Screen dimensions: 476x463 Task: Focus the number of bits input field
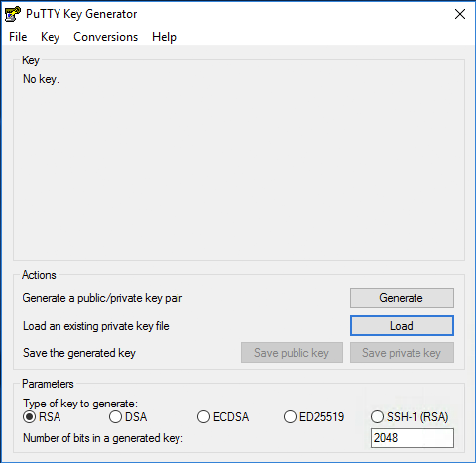tap(412, 438)
